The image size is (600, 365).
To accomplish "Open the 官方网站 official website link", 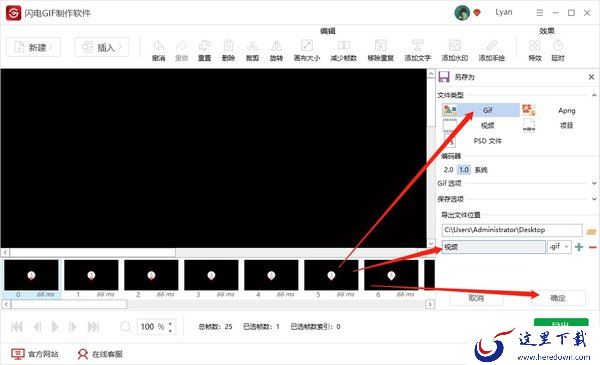I will click(x=34, y=354).
